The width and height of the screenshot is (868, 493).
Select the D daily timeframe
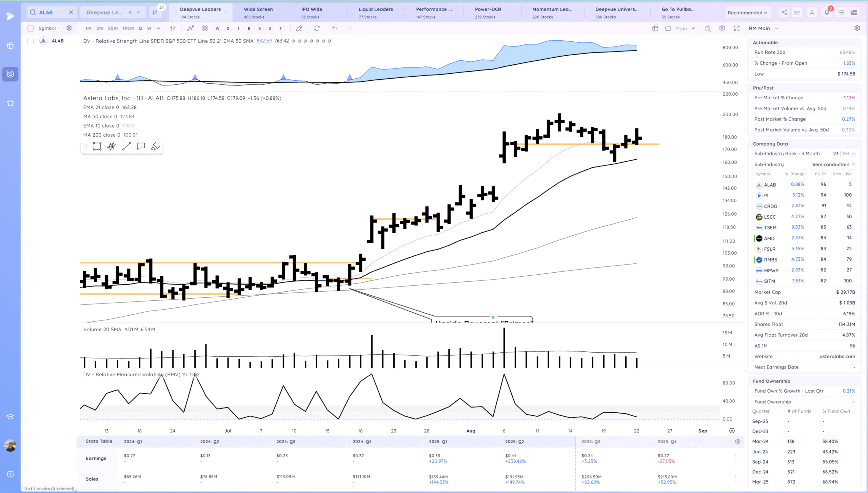[x=140, y=28]
